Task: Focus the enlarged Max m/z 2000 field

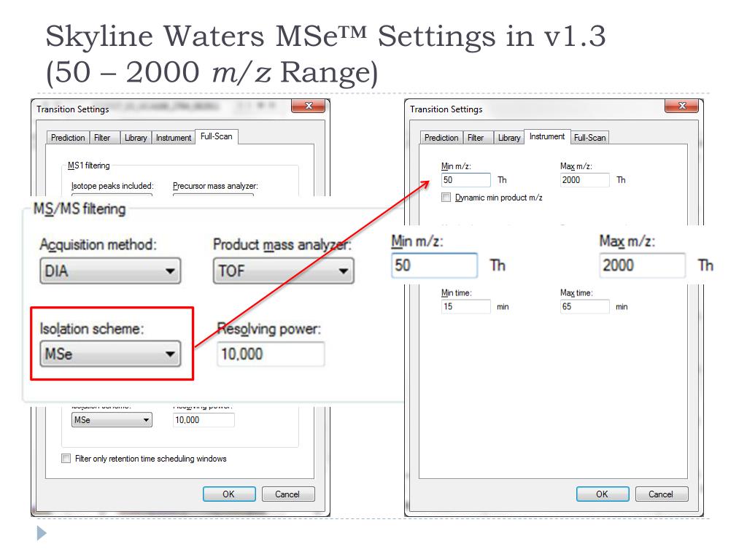Action: point(642,265)
